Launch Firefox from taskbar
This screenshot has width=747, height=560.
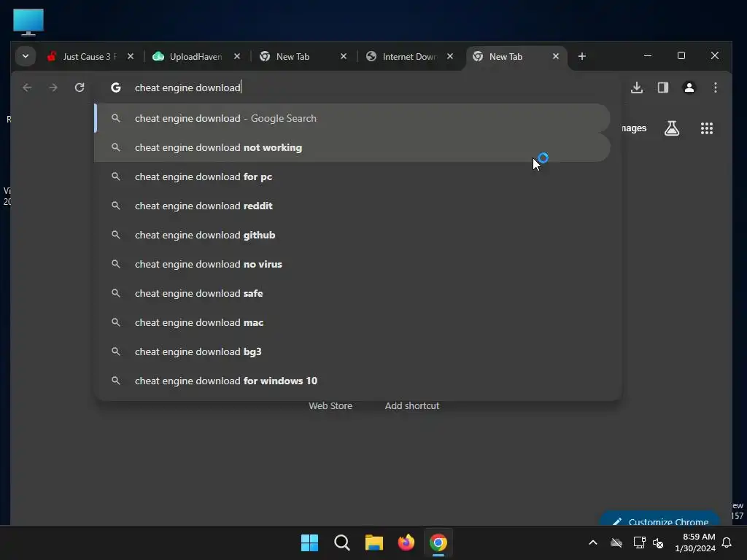click(x=406, y=542)
